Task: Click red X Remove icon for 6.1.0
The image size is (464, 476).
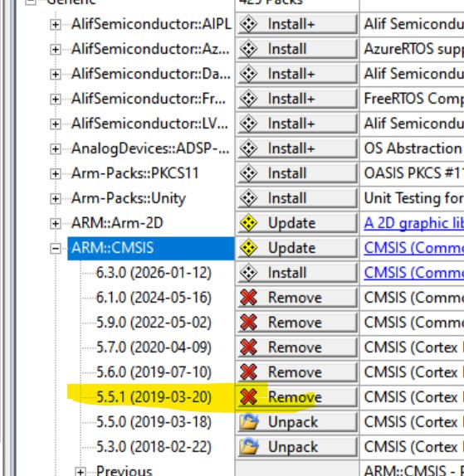Action: coord(248,298)
